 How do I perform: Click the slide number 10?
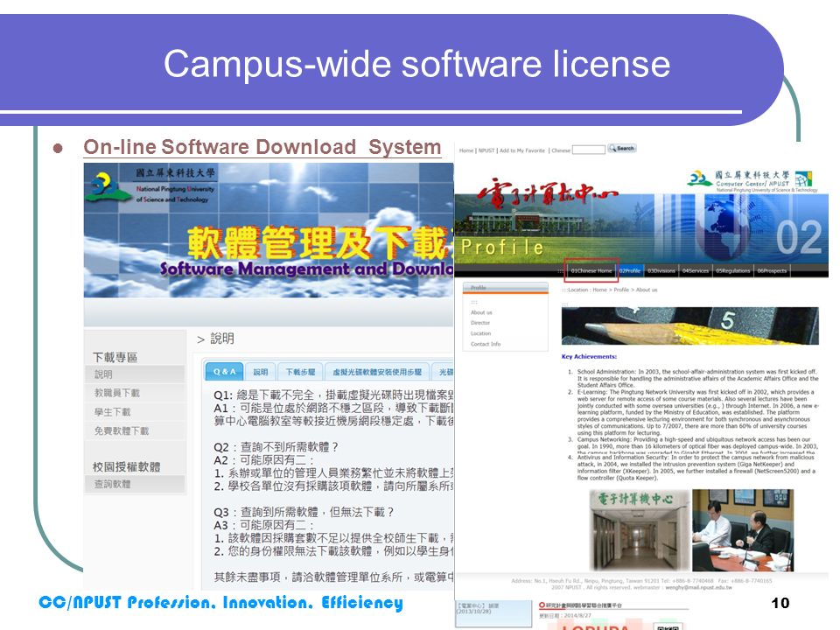[780, 603]
